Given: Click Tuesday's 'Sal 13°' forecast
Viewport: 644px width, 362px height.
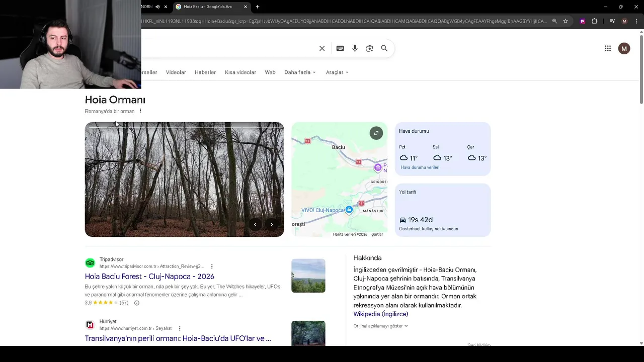Looking at the screenshot, I should click(x=442, y=153).
